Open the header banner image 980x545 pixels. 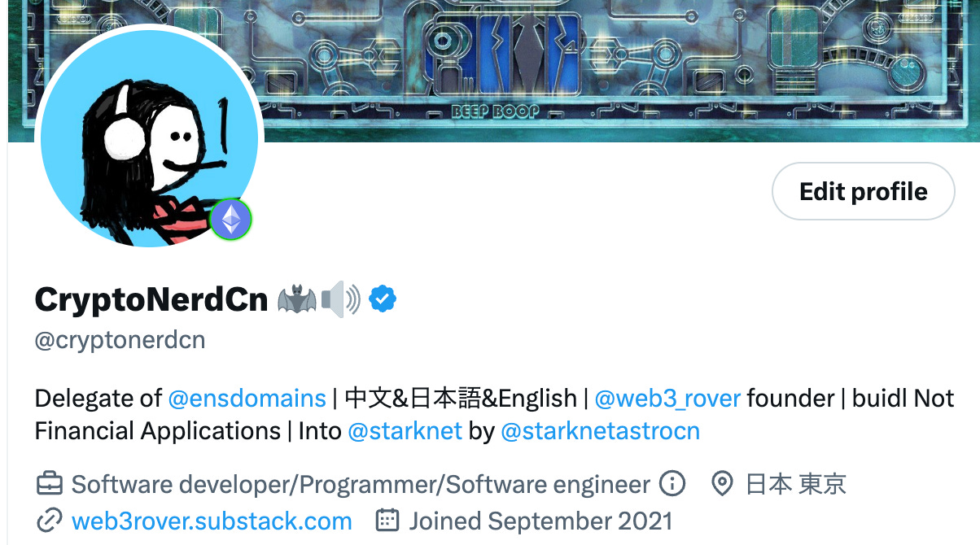494,71
